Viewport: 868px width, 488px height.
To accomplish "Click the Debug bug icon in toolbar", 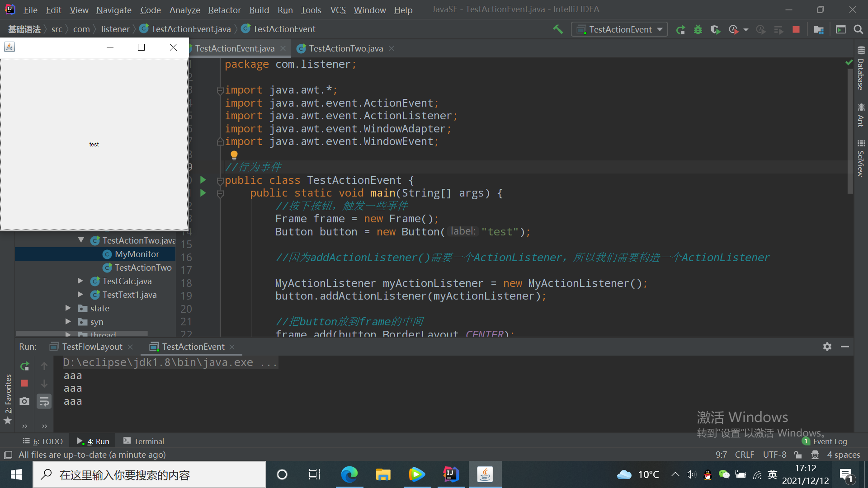I will pos(698,29).
